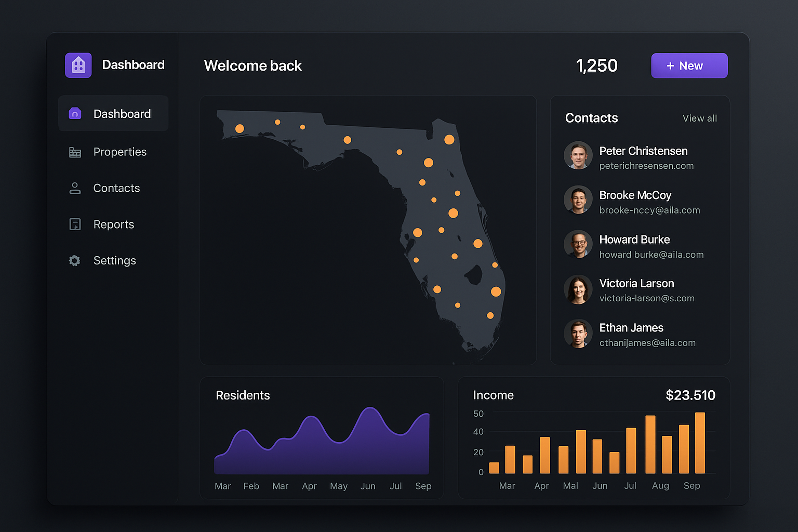Open Reports using the document icon
The height and width of the screenshot is (532, 798).
75,224
